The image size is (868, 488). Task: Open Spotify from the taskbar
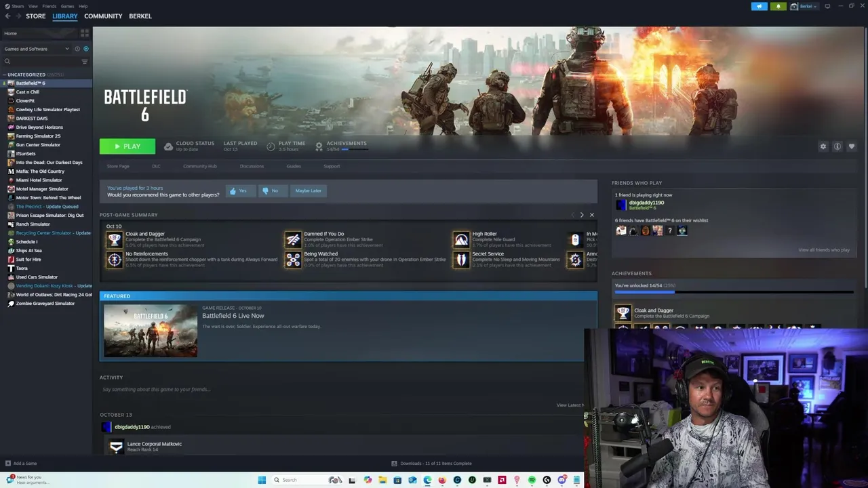(x=532, y=481)
